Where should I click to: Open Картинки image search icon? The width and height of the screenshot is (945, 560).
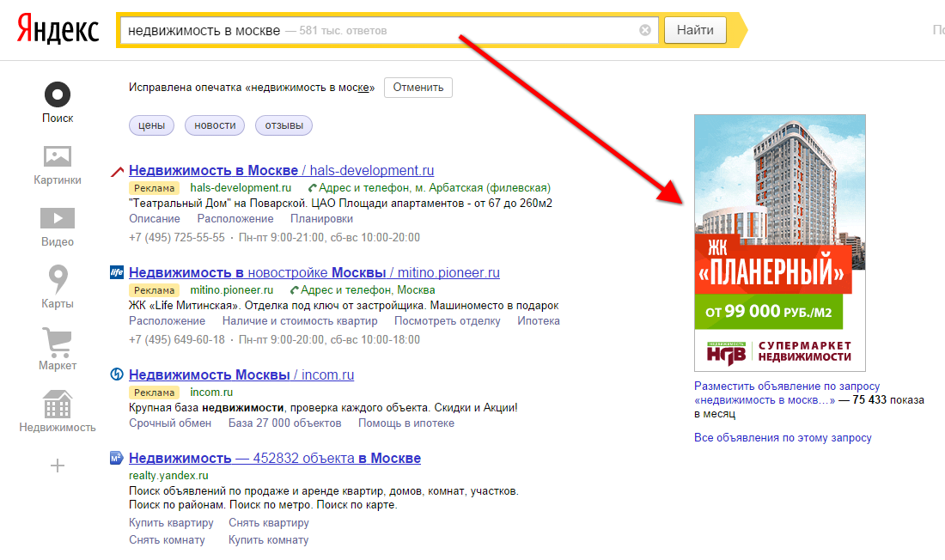(58, 157)
